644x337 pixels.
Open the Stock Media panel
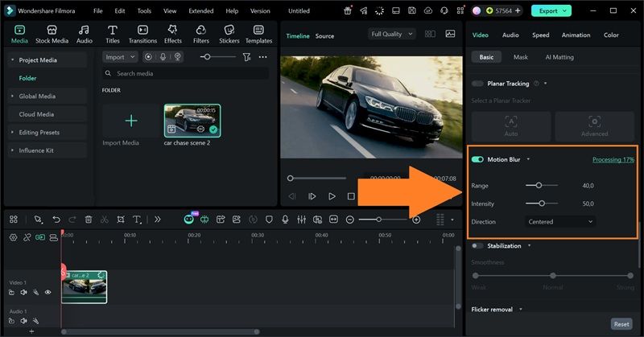[x=52, y=34]
